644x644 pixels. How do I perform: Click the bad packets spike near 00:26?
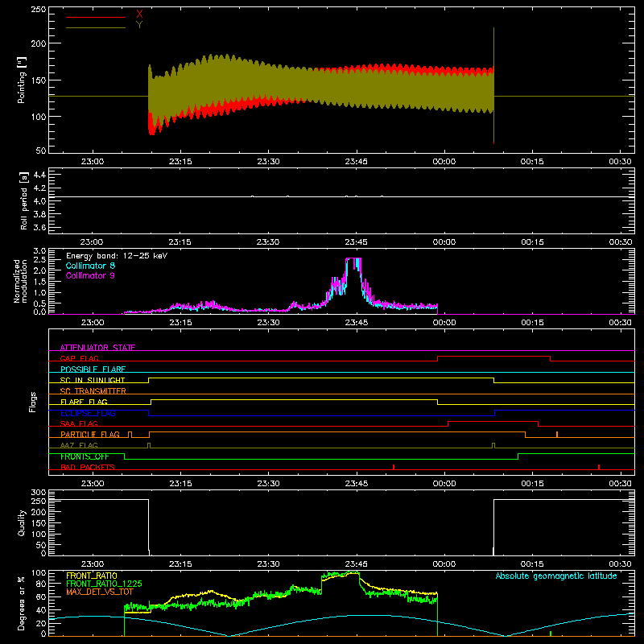tap(599, 467)
